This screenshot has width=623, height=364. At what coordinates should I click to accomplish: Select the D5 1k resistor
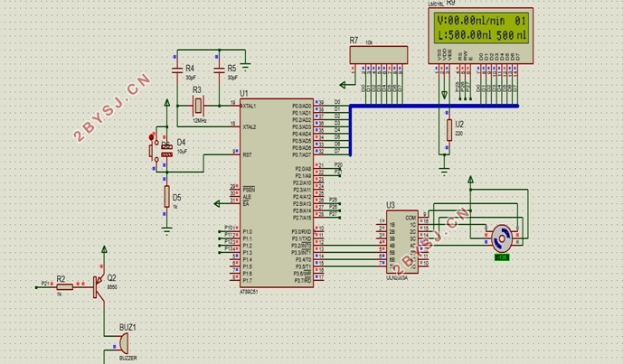(167, 197)
